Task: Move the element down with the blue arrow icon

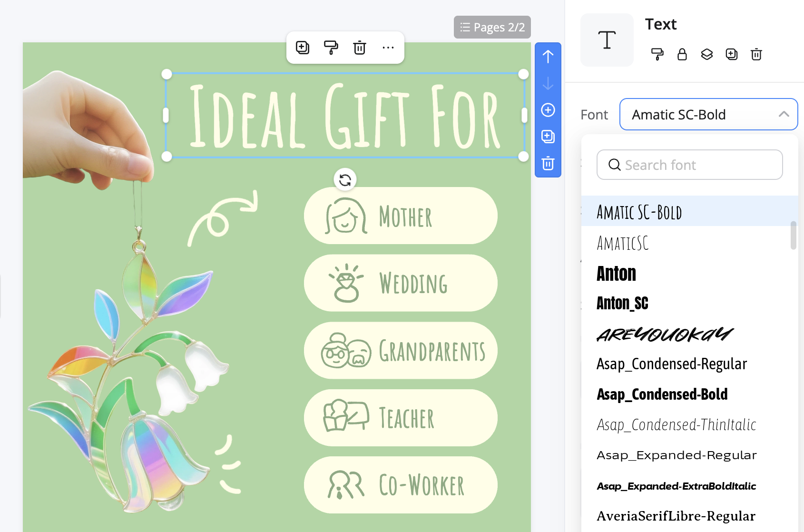Action: [548, 85]
